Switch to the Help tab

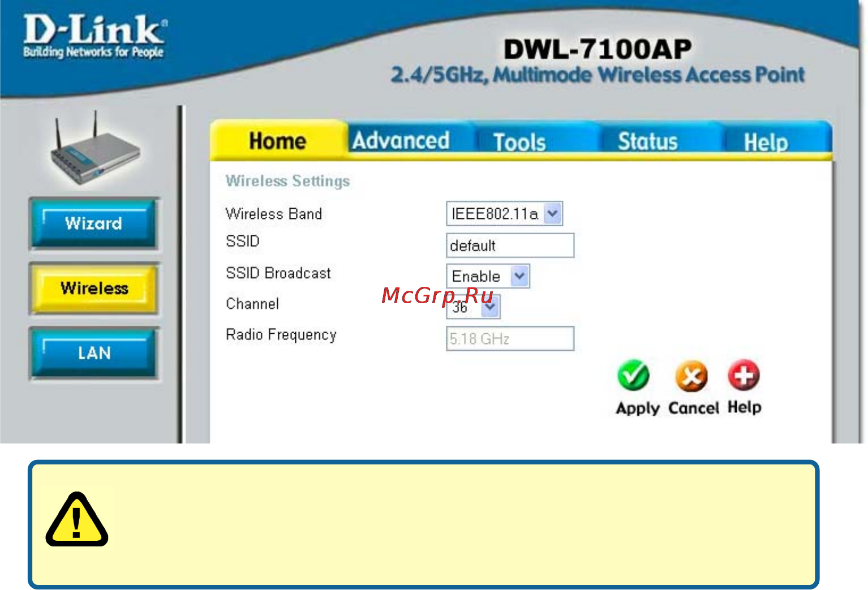(x=766, y=142)
